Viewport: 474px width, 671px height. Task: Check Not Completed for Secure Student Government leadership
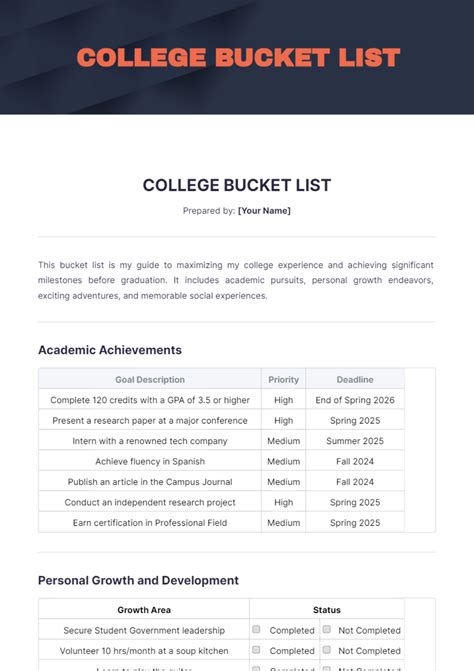coord(327,629)
